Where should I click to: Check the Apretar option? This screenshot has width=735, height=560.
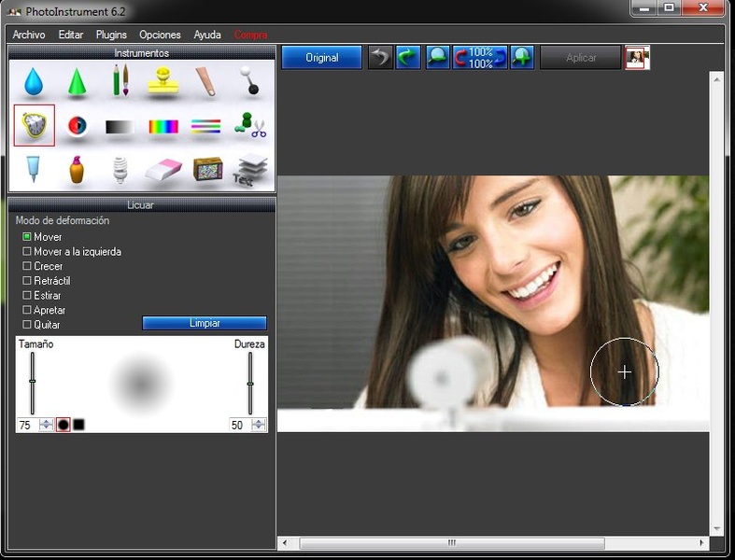pyautogui.click(x=27, y=310)
